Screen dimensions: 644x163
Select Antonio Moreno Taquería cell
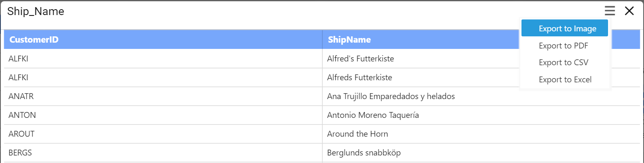click(481, 115)
